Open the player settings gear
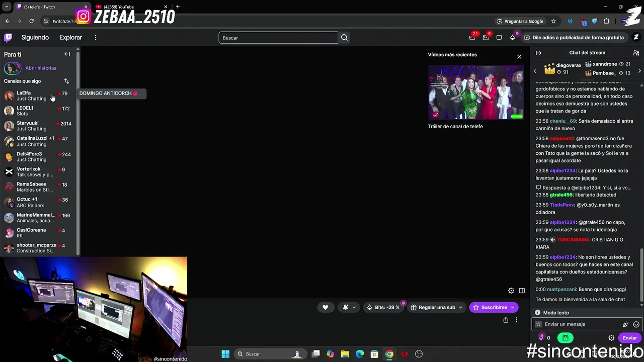 (x=511, y=291)
